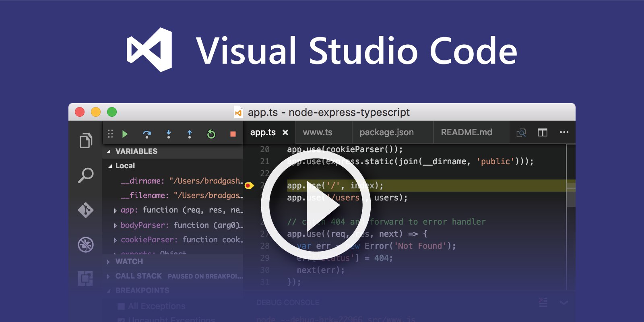644x322 pixels.
Task: Open the editor More actions menu
Action: click(x=564, y=132)
